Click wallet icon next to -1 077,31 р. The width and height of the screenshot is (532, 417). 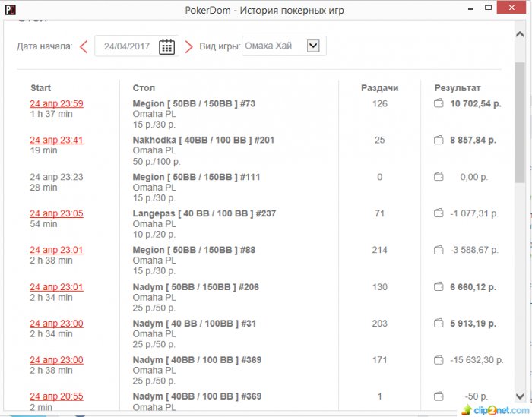(x=439, y=213)
